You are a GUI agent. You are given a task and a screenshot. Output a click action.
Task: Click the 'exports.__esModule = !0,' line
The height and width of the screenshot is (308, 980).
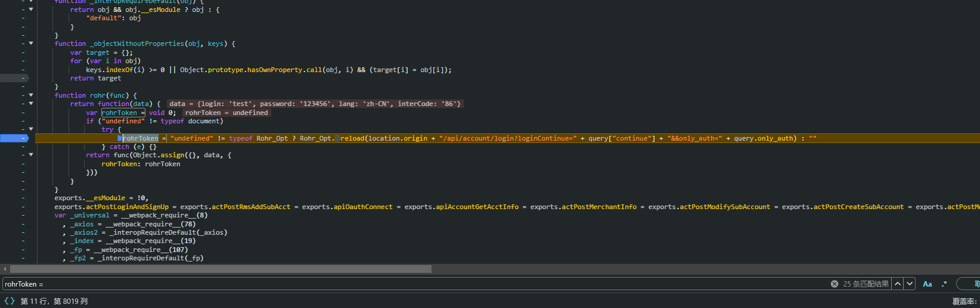coord(101,198)
